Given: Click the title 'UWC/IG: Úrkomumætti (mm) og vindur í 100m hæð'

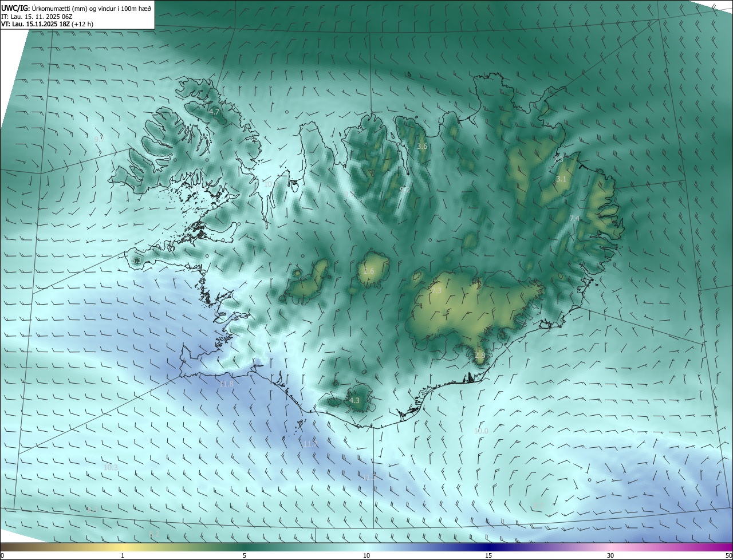Looking at the screenshot, I should point(76,8).
